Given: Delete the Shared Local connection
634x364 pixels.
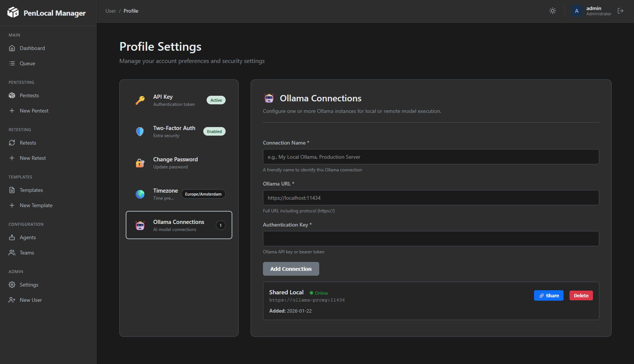Looking at the screenshot, I should pos(581,295).
